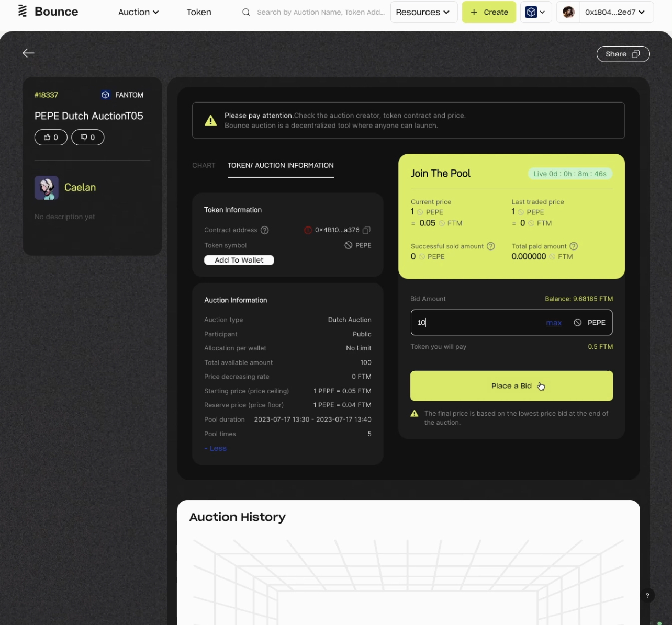
Task: Open the wallet 0x1804...2ed7 account menu
Action: 614,12
